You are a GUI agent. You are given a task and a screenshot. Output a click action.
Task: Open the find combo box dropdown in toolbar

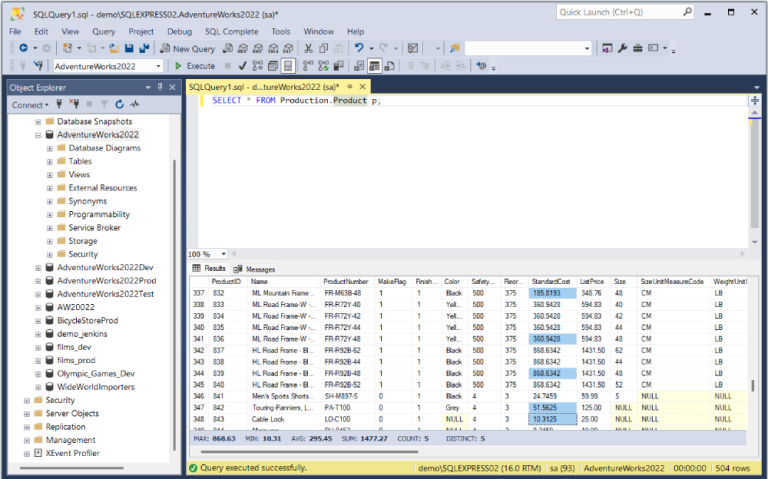587,48
